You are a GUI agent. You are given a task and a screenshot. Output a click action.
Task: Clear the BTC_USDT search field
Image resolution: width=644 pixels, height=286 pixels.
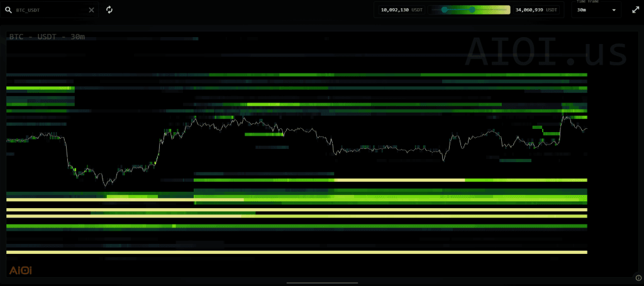[x=92, y=10]
